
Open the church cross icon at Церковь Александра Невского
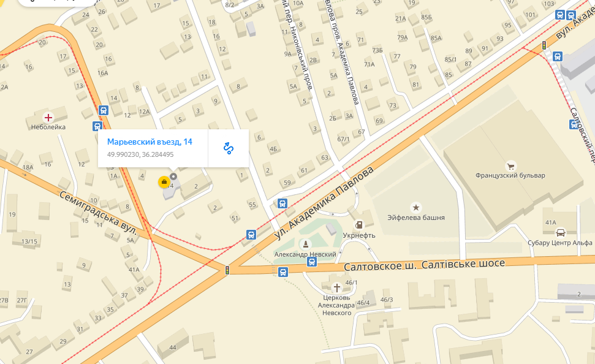(336, 287)
